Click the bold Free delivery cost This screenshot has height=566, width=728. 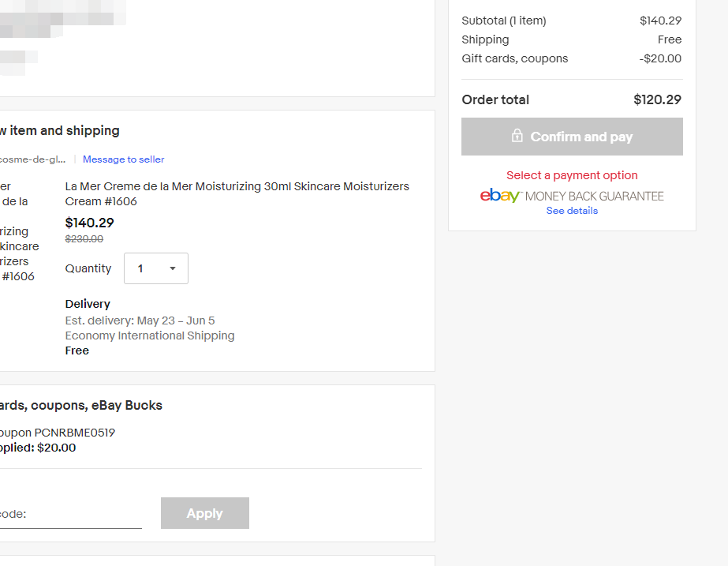point(77,350)
